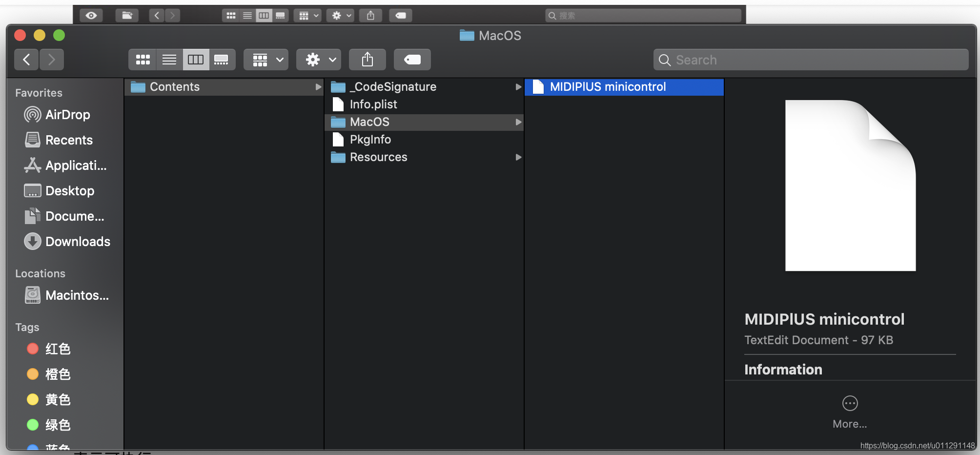Switch to column view in MacOS window
The width and height of the screenshot is (980, 455).
pyautogui.click(x=196, y=60)
